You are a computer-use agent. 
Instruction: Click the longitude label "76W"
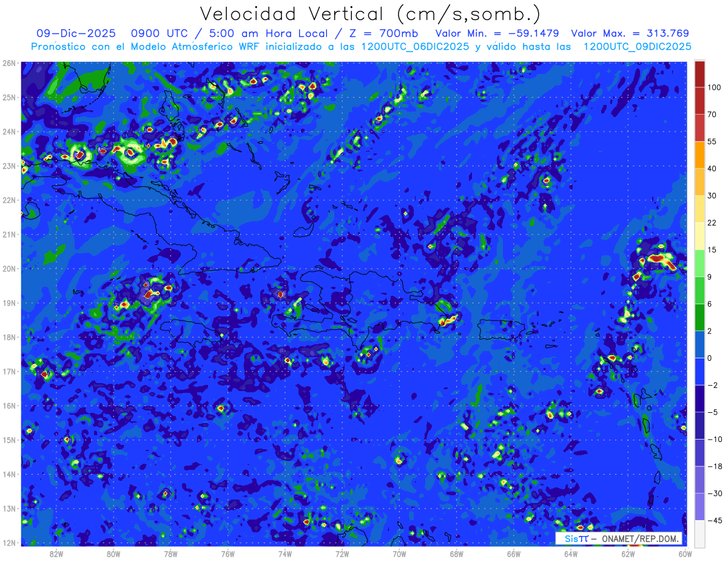[227, 554]
